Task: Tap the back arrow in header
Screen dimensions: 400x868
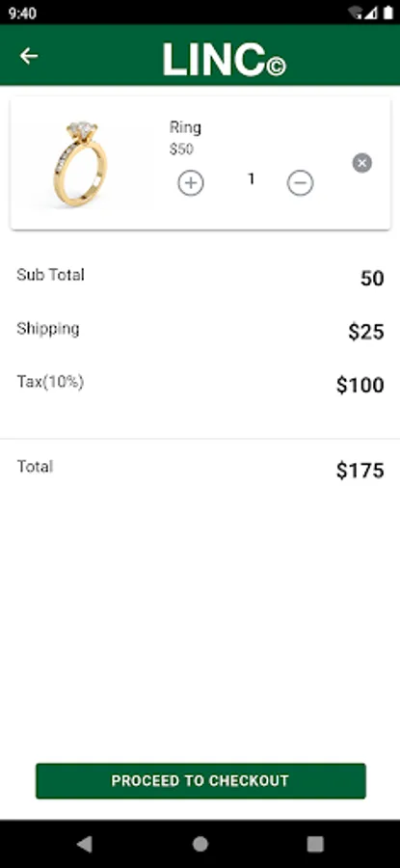Action: click(29, 55)
